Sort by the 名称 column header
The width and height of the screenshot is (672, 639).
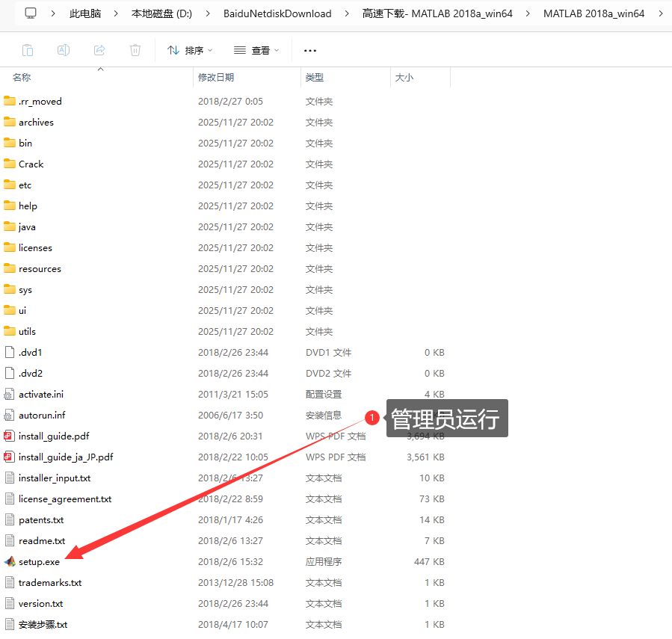pyautogui.click(x=22, y=78)
